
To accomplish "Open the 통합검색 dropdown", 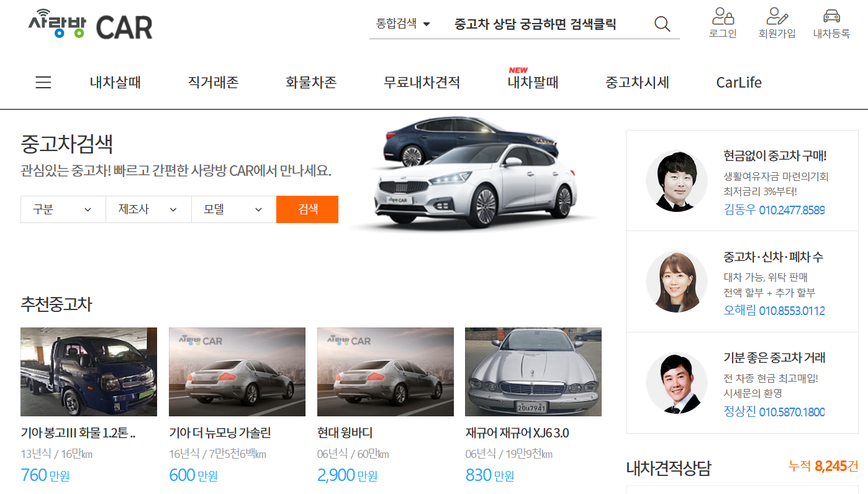I will coord(403,24).
